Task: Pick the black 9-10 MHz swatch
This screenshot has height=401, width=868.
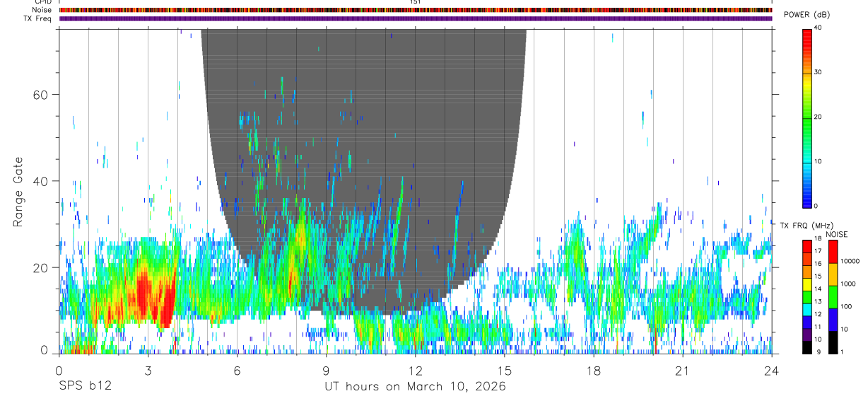Action: pyautogui.click(x=807, y=347)
